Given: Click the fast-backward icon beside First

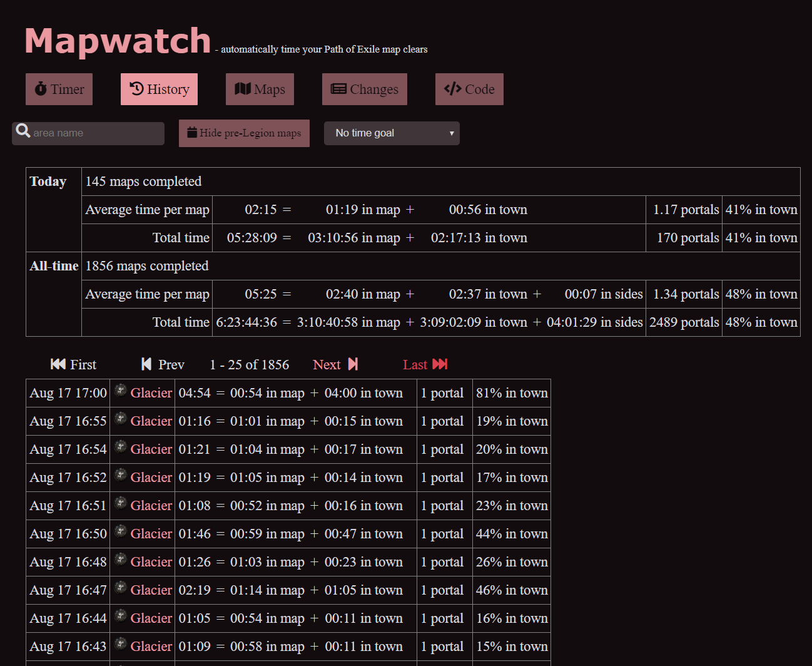Looking at the screenshot, I should point(58,364).
